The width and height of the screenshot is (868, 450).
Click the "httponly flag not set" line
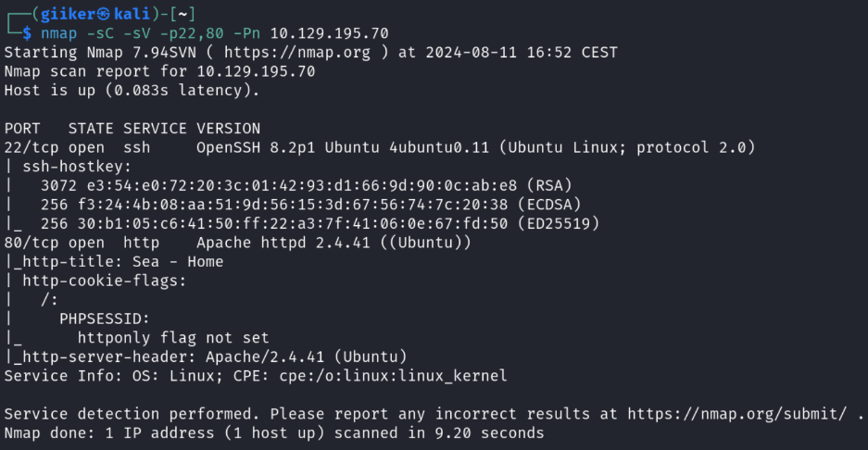[173, 338]
